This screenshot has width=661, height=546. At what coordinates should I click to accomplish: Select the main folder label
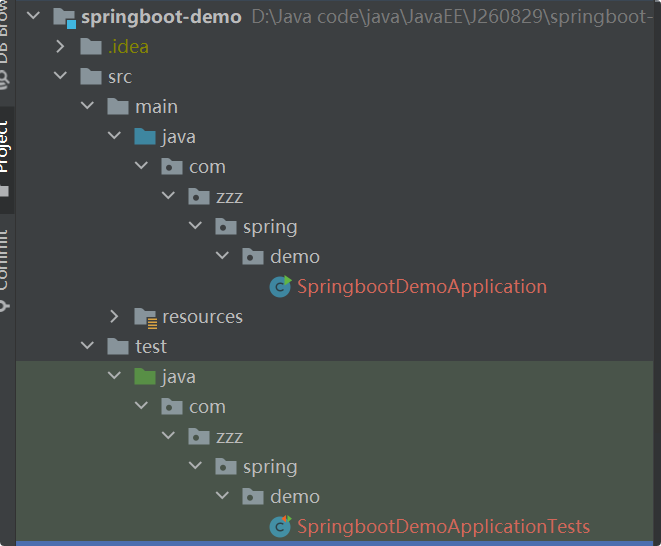pyautogui.click(x=156, y=107)
